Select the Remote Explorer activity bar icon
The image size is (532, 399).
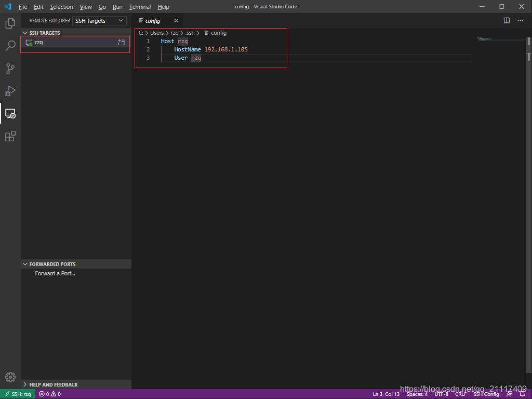(x=10, y=113)
